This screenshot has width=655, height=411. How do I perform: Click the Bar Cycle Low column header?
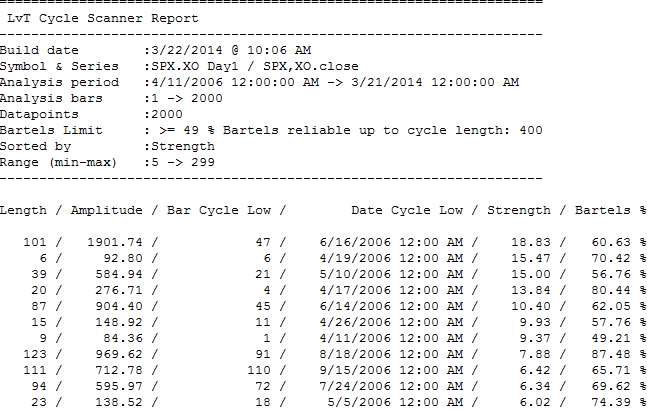[219, 210]
